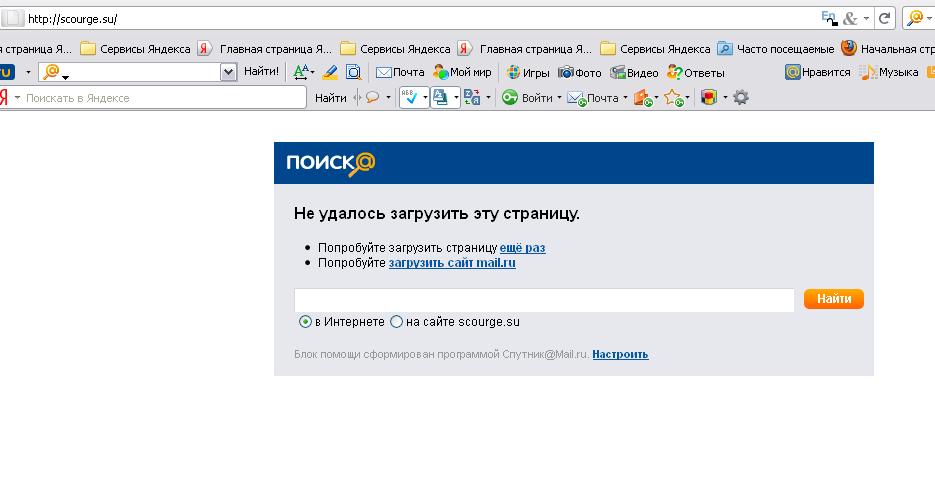The image size is (935, 493).
Task: Reload the page with refresh arrow
Action: point(885,18)
